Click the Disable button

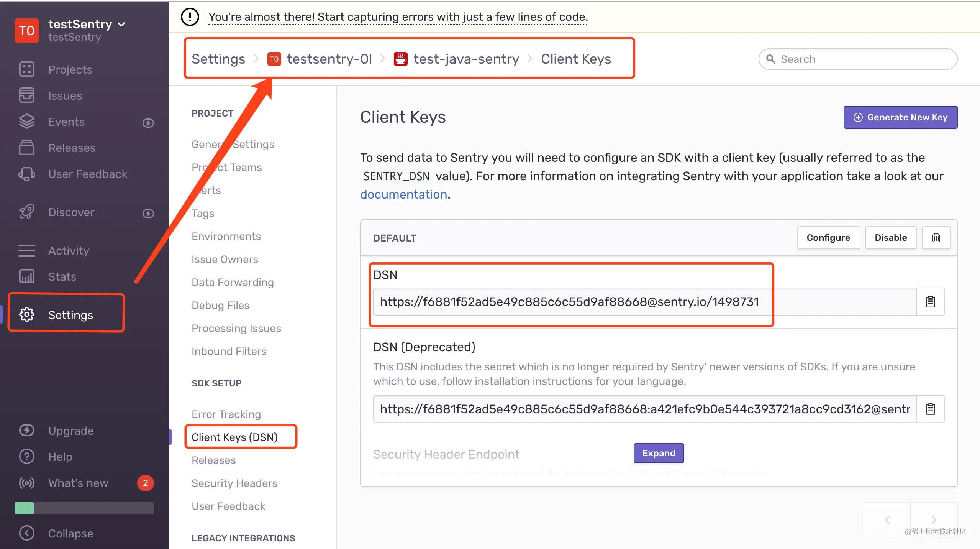tap(891, 238)
